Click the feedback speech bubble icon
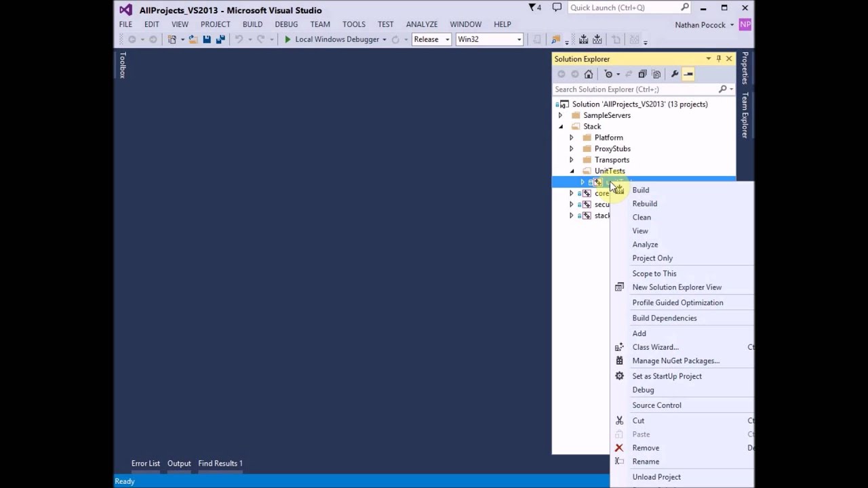 click(557, 7)
